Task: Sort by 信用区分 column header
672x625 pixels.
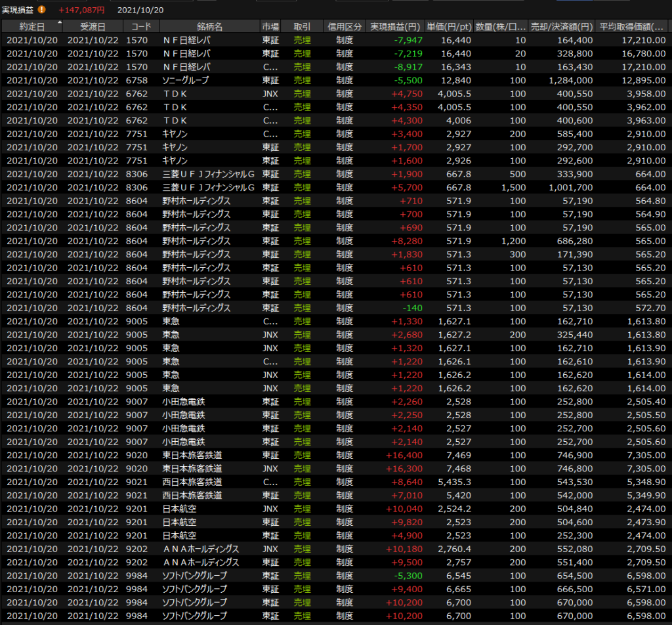Action: tap(345, 27)
